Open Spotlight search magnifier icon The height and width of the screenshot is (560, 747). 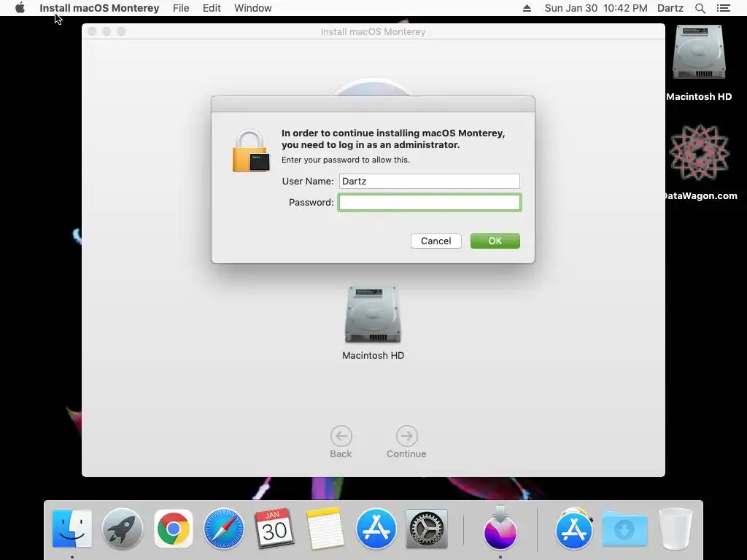click(x=700, y=8)
